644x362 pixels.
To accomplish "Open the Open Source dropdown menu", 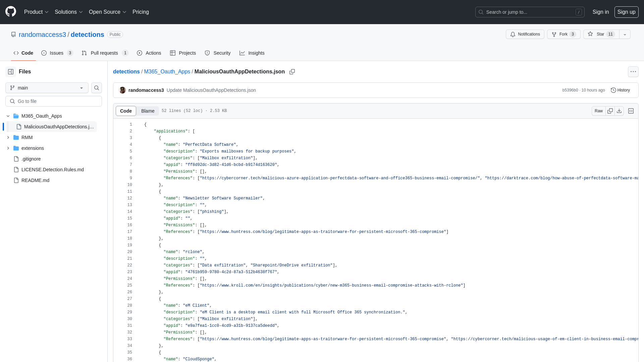I will tap(107, 12).
